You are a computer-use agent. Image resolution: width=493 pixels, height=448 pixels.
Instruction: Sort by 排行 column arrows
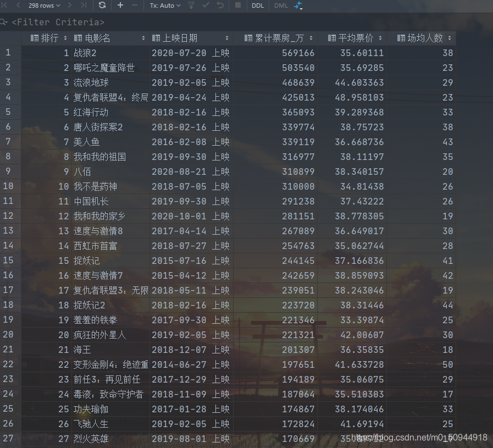[65, 38]
